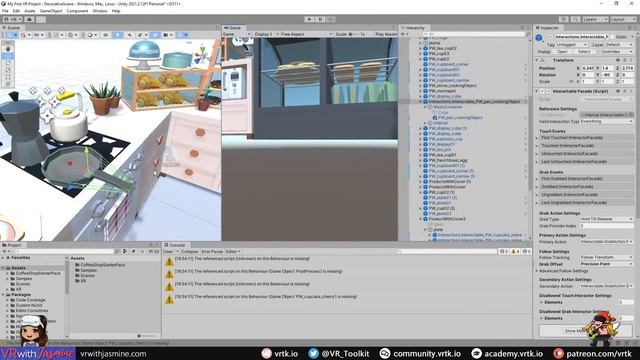This screenshot has height=360, width=640.
Task: Open the Free Aspect dropdown
Action: [306, 34]
